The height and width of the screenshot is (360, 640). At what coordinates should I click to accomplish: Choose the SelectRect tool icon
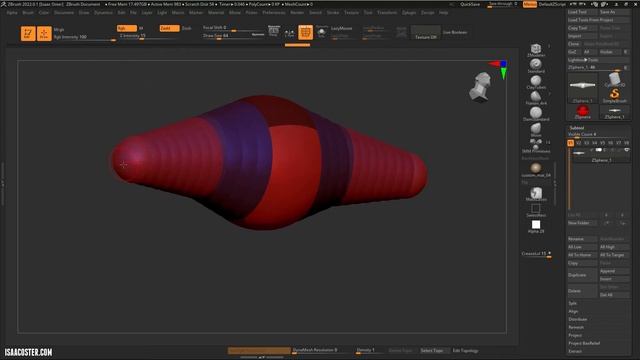point(536,210)
